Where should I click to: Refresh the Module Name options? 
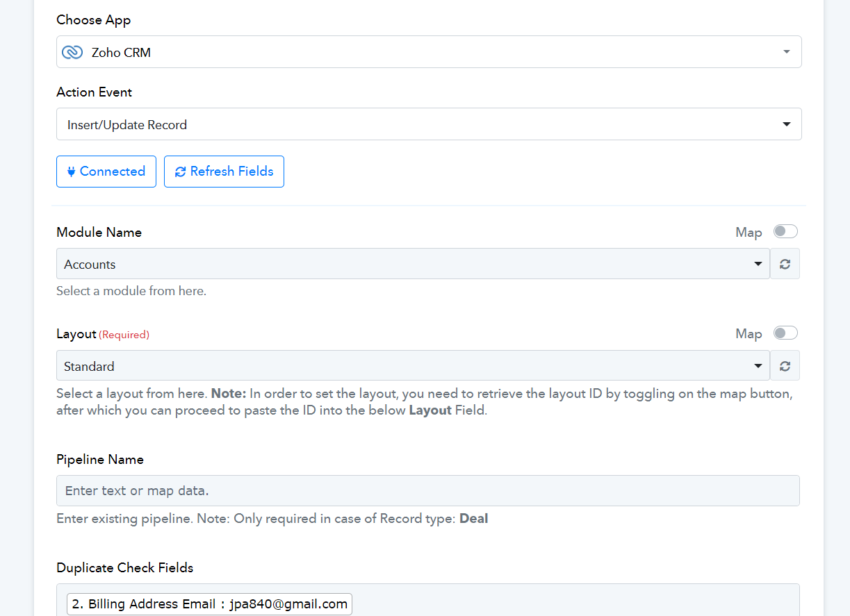click(x=785, y=264)
